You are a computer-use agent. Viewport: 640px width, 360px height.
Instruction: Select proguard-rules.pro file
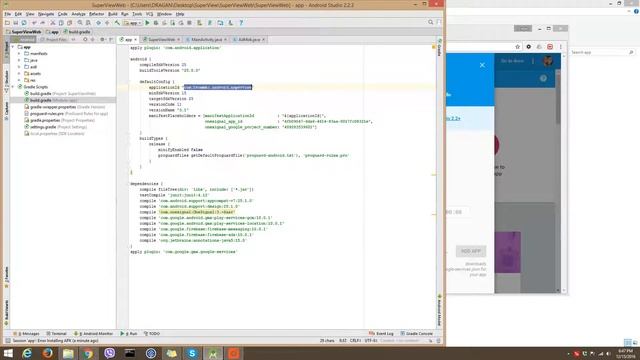66,113
